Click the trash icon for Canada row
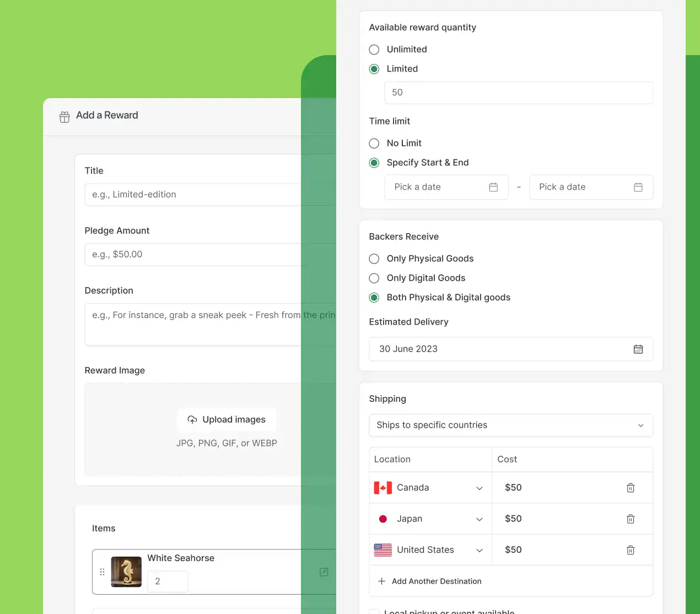Screen dimensions: 700x614 [631, 488]
